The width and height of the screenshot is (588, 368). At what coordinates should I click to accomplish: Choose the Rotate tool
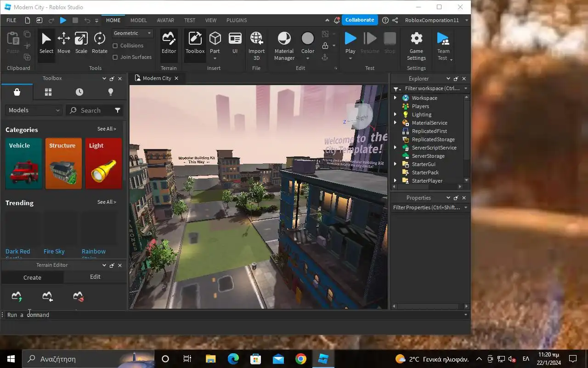click(x=99, y=43)
